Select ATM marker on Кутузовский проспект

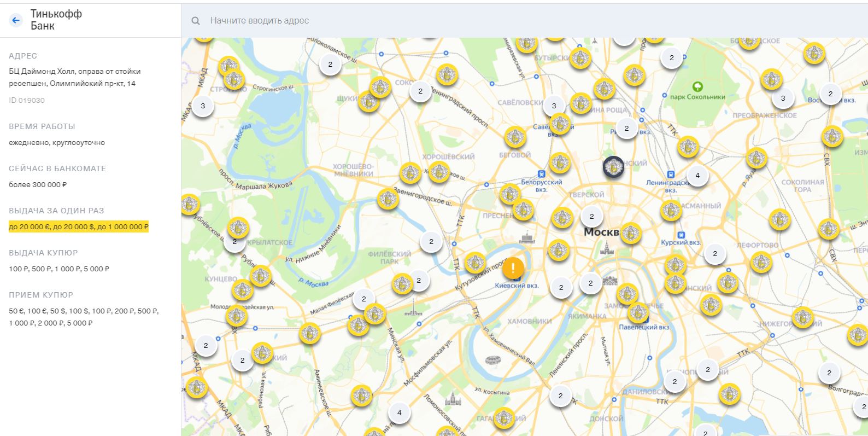475,263
